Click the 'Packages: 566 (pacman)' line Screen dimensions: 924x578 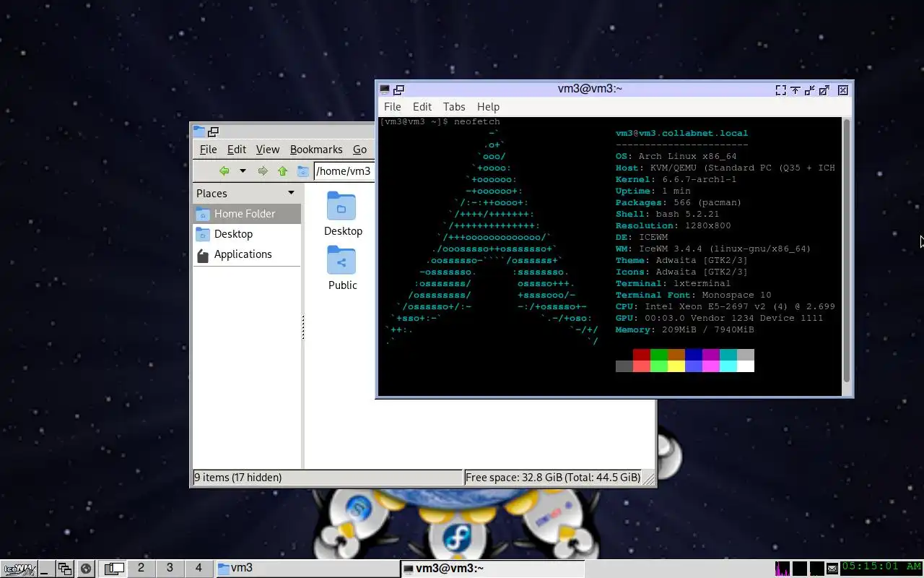pos(679,202)
